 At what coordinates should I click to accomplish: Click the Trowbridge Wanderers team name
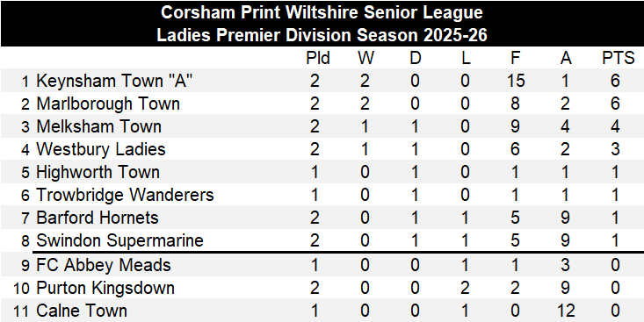point(125,195)
